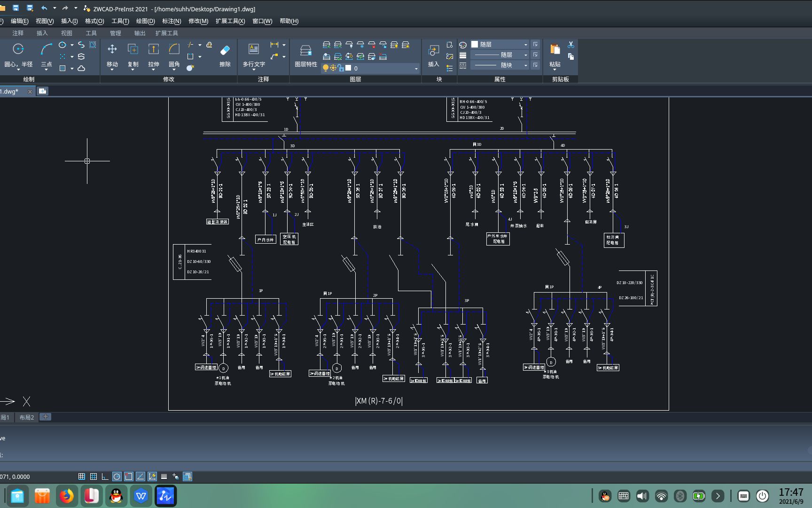Toggle dynamic input in status bar

tap(176, 476)
